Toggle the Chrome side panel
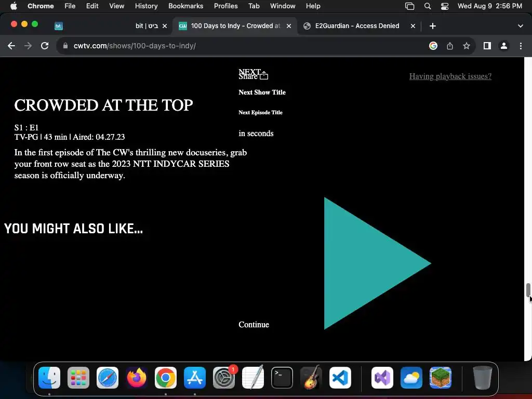This screenshot has width=532, height=399. click(x=487, y=46)
